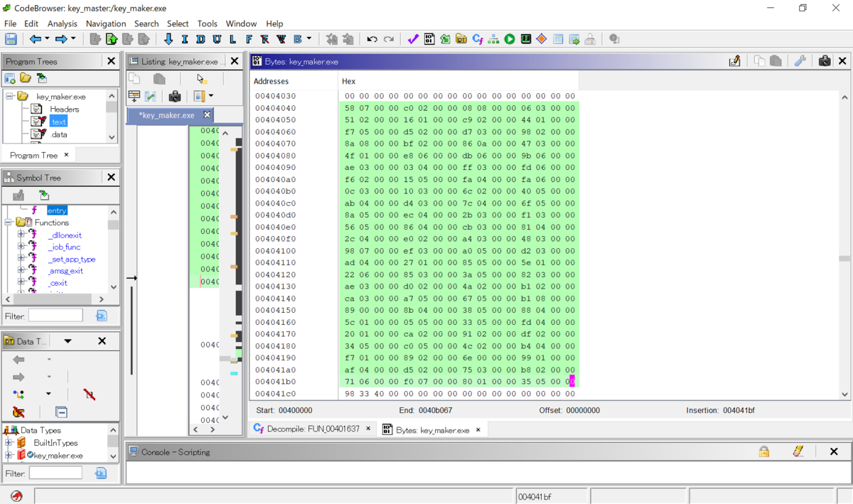Image resolution: width=853 pixels, height=504 pixels.
Task: Collapse the key_maker.exe program tree node
Action: click(x=10, y=96)
